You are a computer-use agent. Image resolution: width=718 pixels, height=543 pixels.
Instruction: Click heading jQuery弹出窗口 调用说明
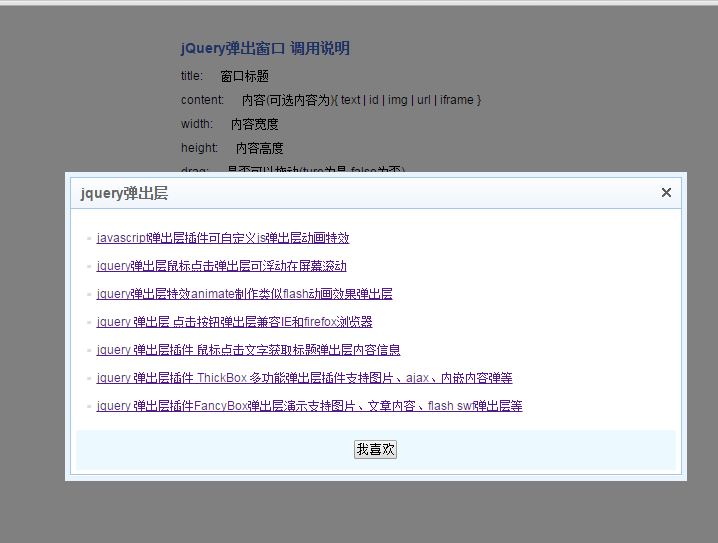point(265,48)
